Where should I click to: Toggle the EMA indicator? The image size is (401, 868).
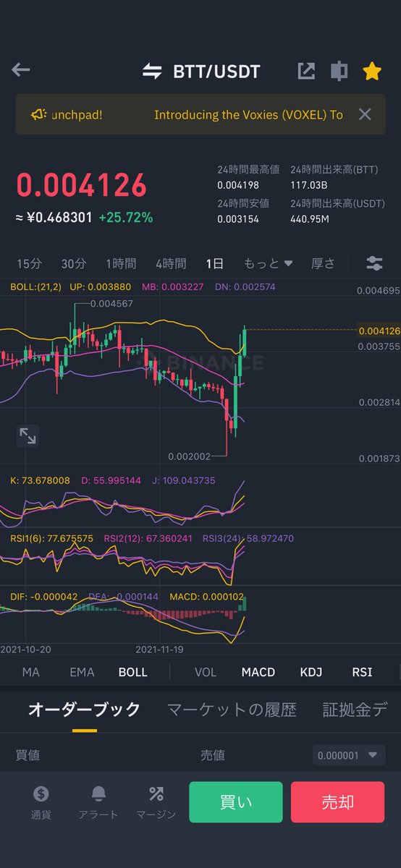click(x=82, y=672)
